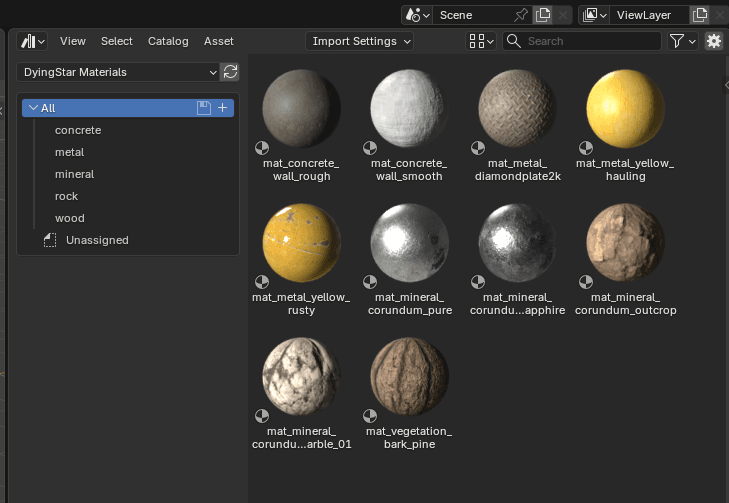Open the Scene browse dropdown

(x=417, y=15)
